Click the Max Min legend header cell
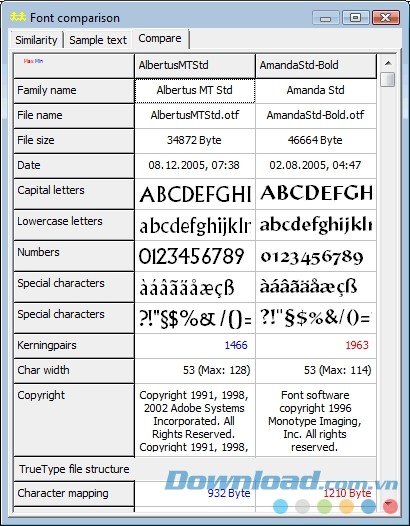The width and height of the screenshot is (410, 526). pyautogui.click(x=74, y=65)
